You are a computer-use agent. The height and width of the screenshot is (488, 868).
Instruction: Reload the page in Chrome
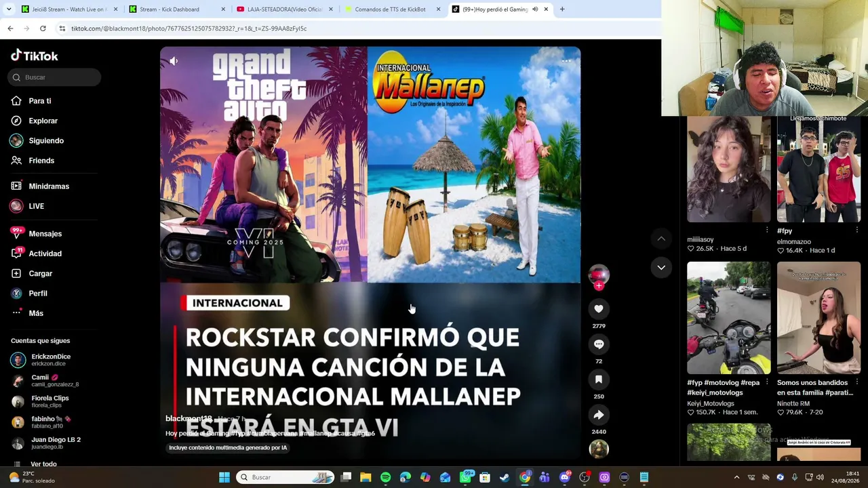click(43, 28)
